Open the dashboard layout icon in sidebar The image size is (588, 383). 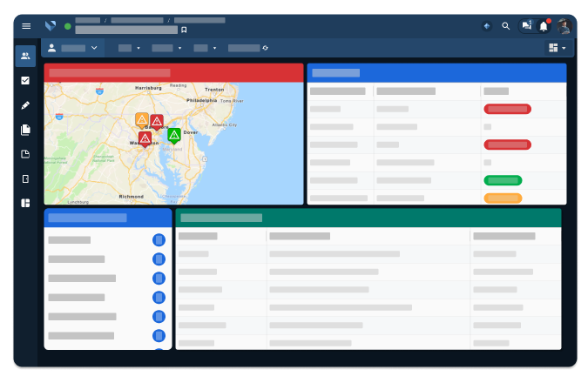point(25,203)
